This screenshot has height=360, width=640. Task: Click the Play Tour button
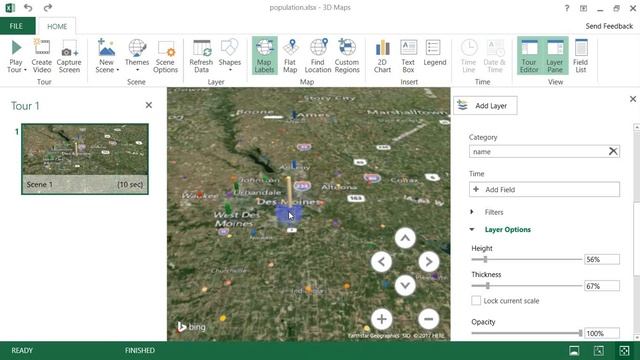tap(16, 56)
